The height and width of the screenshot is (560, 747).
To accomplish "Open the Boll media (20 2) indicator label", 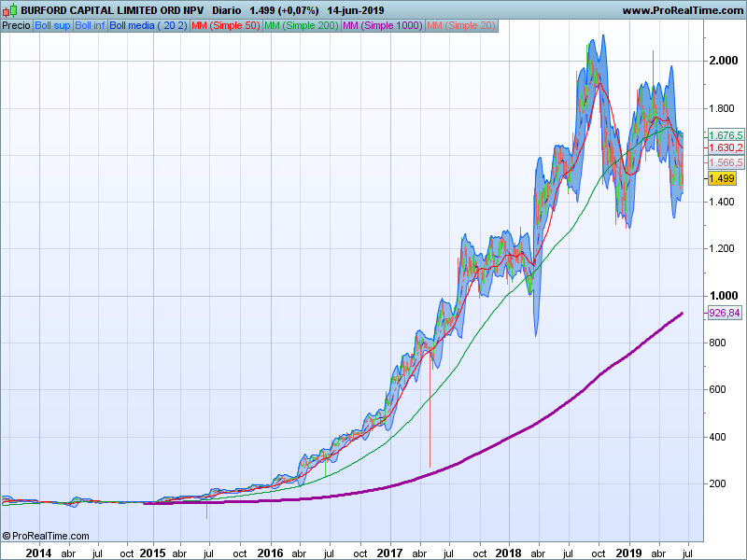I will click(148, 26).
